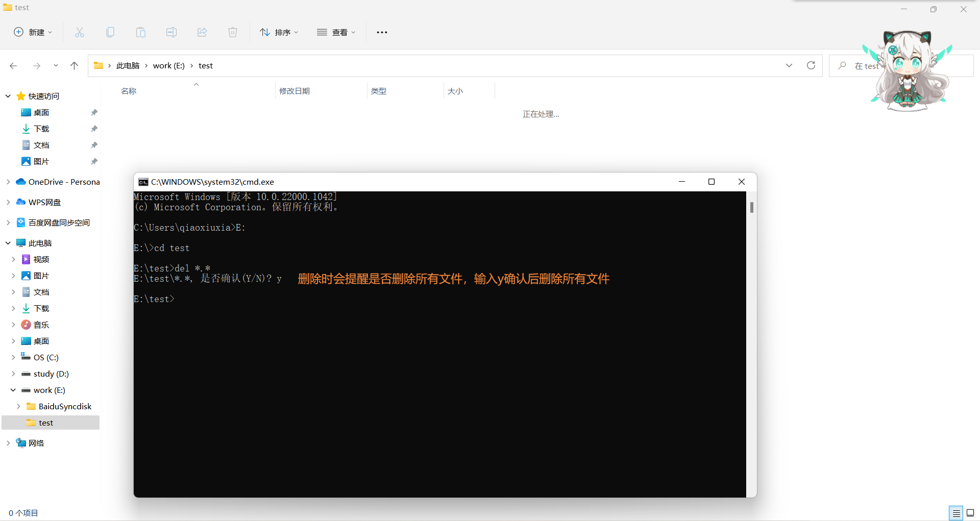Switch to large icons view layout
The height and width of the screenshot is (521, 980).
970,513
